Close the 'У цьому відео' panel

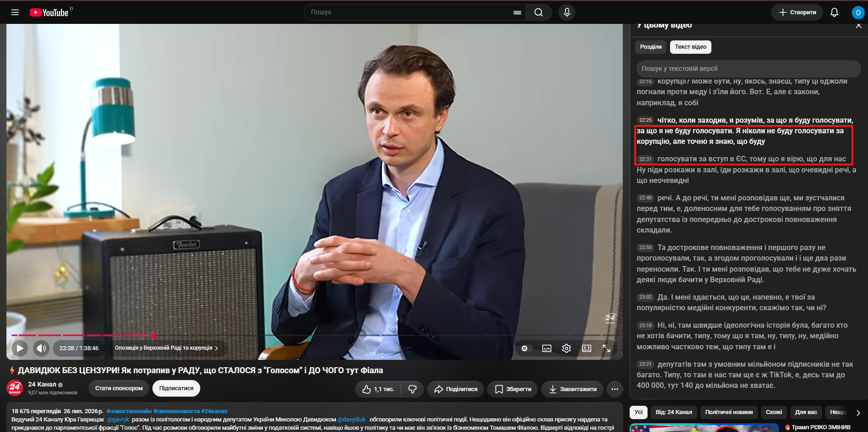(x=858, y=26)
